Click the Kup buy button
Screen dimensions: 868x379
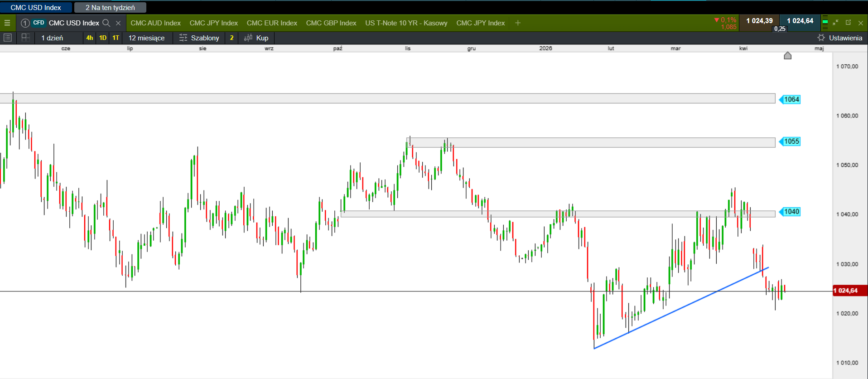257,38
